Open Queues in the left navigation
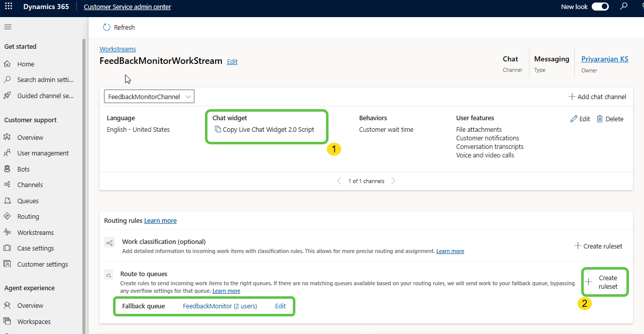The image size is (644, 334). pos(28,201)
